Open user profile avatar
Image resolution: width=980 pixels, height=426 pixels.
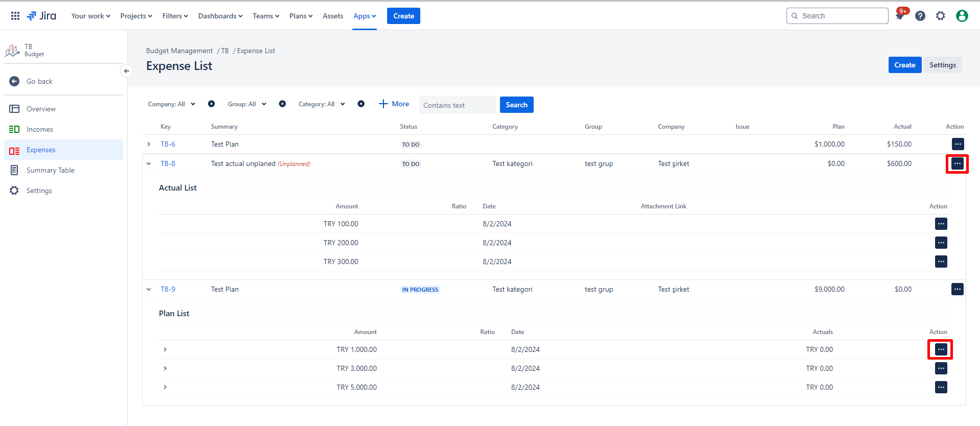[962, 16]
